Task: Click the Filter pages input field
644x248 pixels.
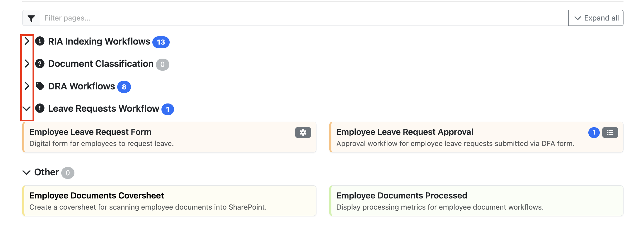Action: [304, 18]
